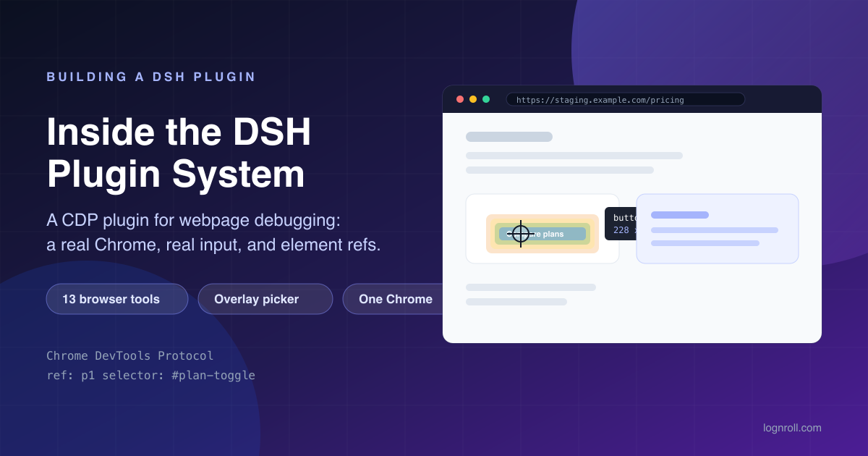Viewport: 868px width, 456px height.
Task: Click the "Overlay picker" pill
Action: point(265,299)
